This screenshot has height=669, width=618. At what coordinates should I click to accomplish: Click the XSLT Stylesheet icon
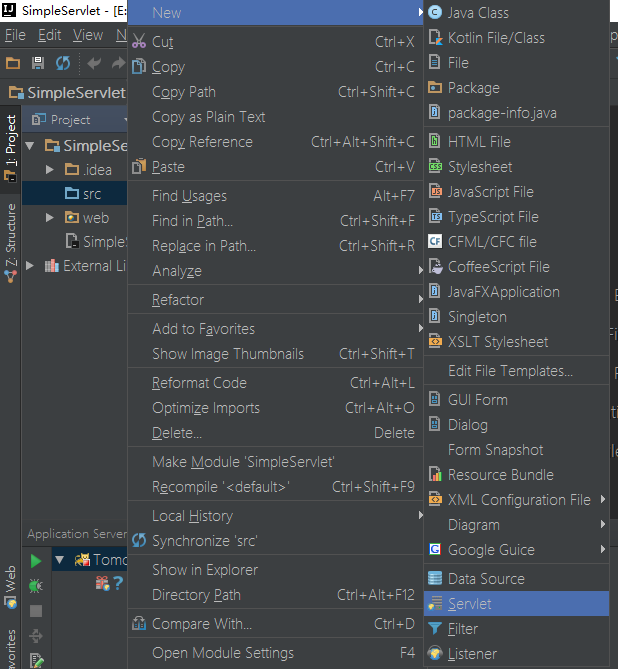click(435, 341)
